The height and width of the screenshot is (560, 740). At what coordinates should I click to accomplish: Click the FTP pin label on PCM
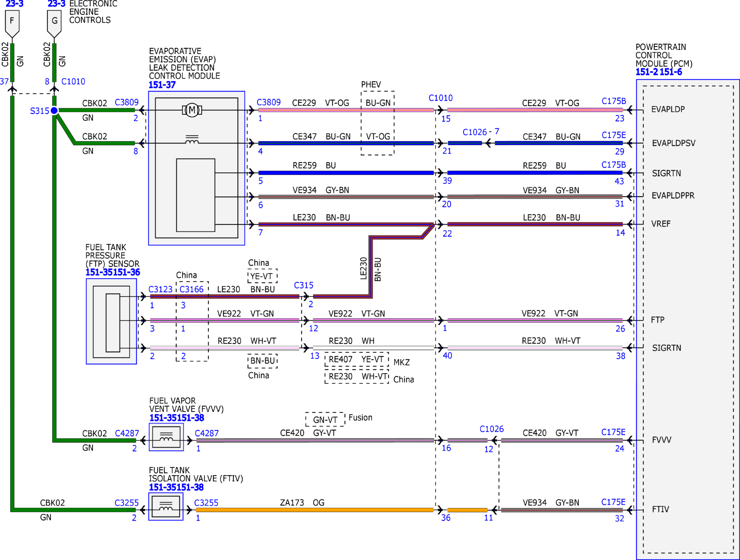tap(658, 320)
